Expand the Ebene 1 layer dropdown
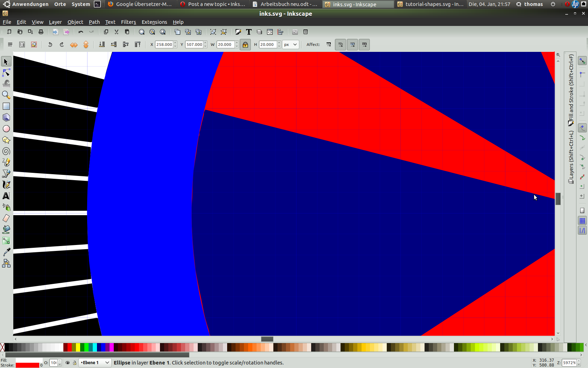The image size is (588, 368). tap(107, 363)
